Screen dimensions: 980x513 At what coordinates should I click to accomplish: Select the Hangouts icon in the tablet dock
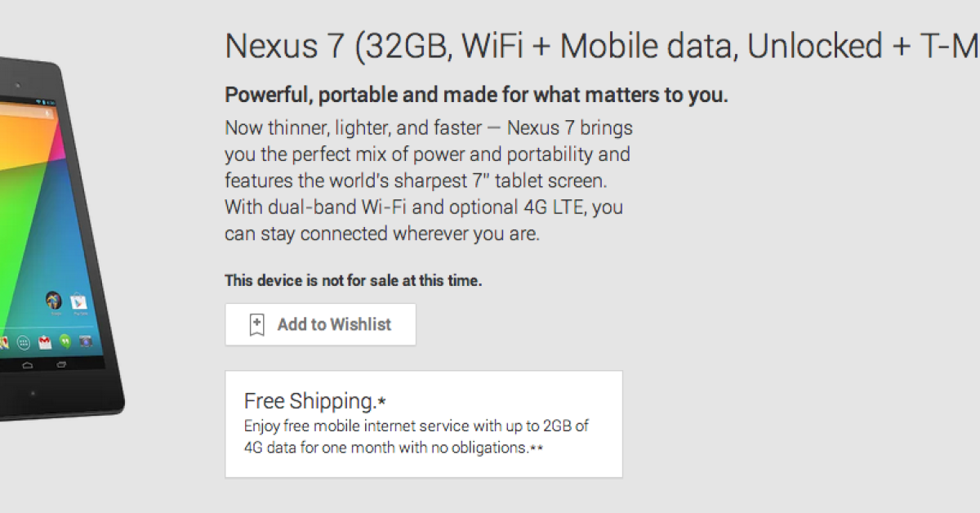[66, 341]
